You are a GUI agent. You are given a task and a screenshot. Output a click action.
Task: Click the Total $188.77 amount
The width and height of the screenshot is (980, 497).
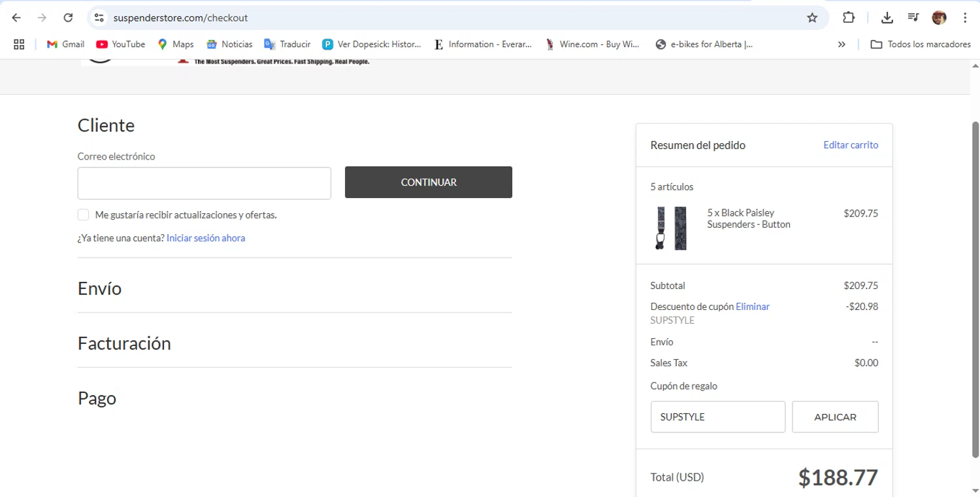tap(838, 478)
